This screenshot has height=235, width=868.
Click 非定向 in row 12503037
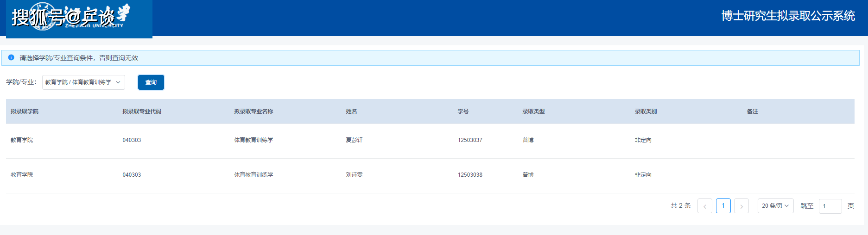pos(643,140)
